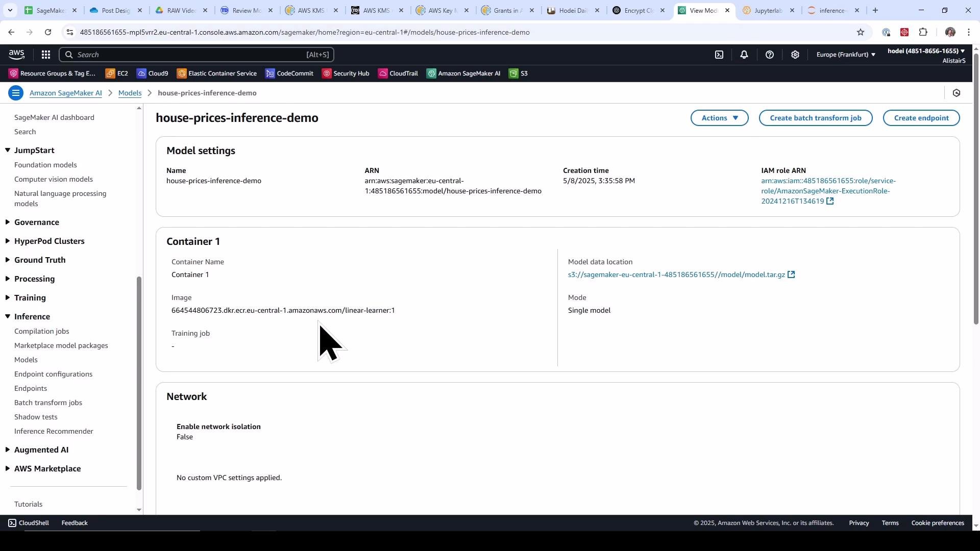Open the Security Hub shortcut
980x551 pixels.
(x=346, y=73)
